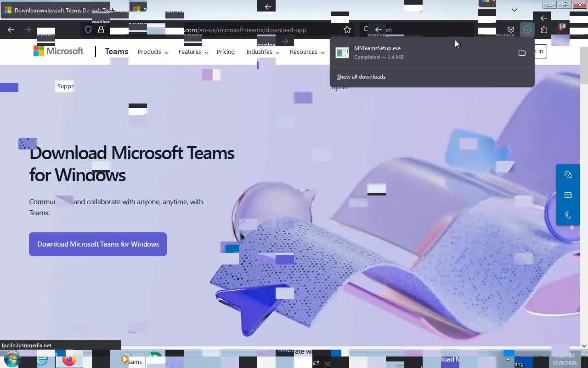This screenshot has width=588, height=368.
Task: Click the Teams product home link
Action: (x=116, y=52)
